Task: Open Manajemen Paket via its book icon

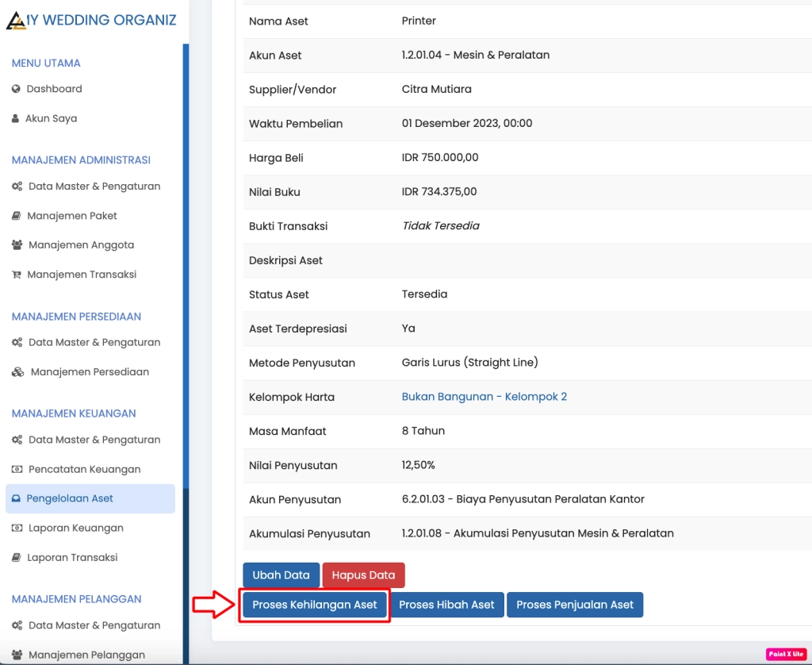Action: [16, 215]
